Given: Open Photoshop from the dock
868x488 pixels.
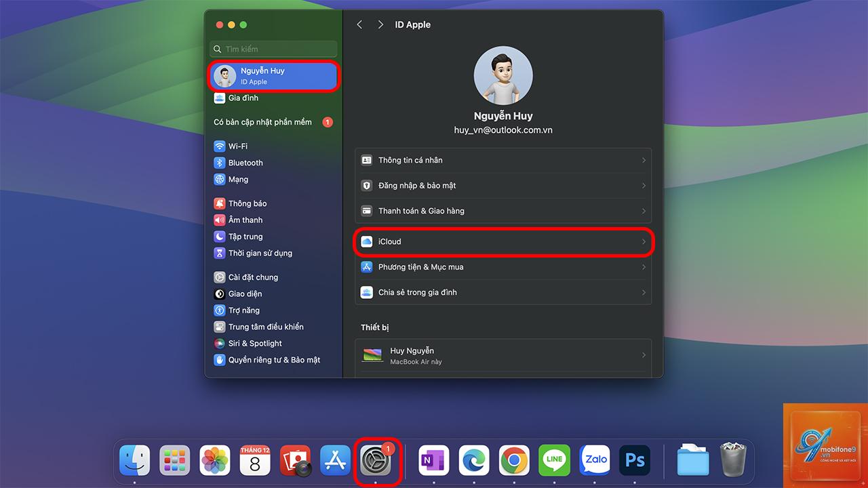Looking at the screenshot, I should tap(635, 461).
